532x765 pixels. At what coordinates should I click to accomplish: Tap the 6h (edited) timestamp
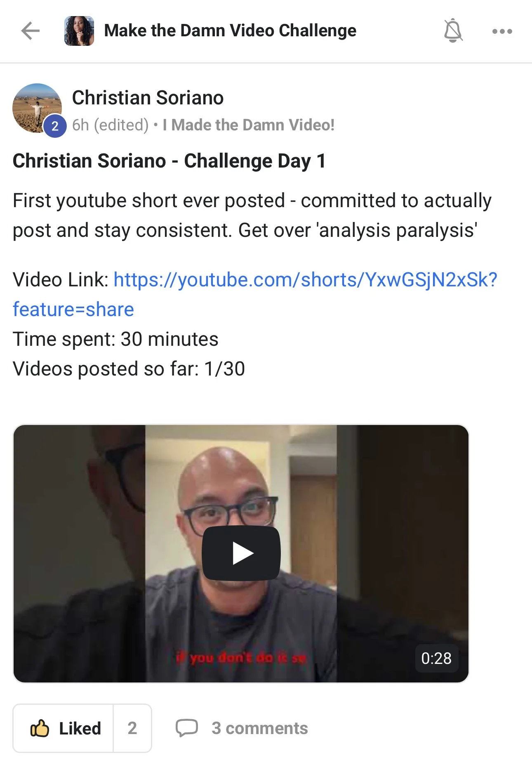tap(110, 125)
